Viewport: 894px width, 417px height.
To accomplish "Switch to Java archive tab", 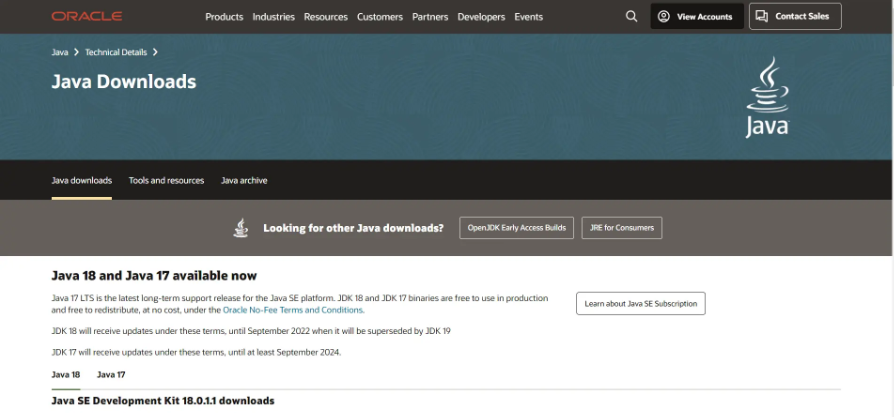I will pos(244,180).
